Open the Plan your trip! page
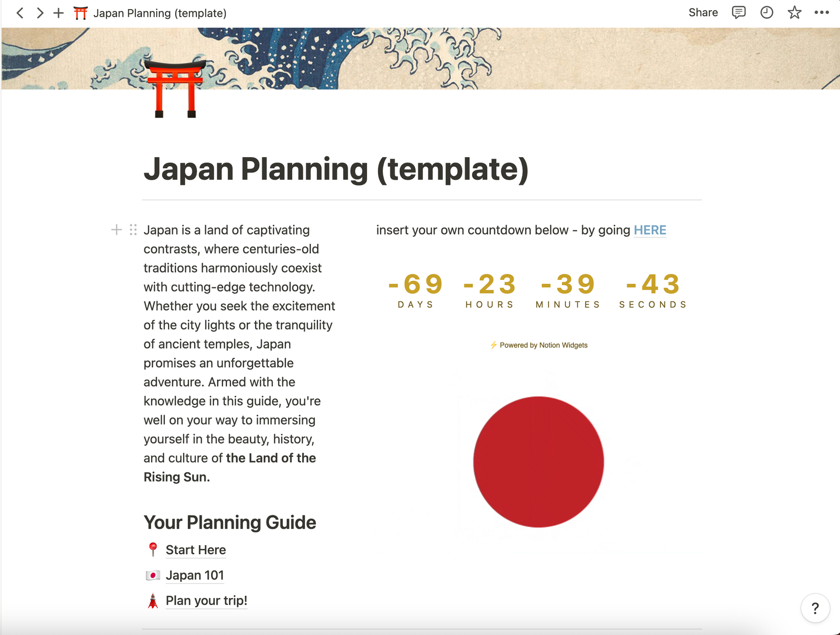 pyautogui.click(x=206, y=601)
